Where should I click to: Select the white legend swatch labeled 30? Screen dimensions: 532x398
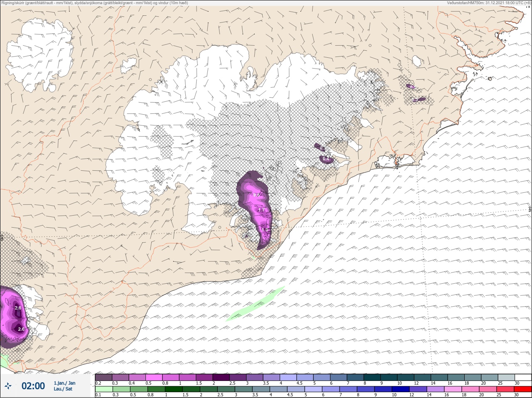523,377
